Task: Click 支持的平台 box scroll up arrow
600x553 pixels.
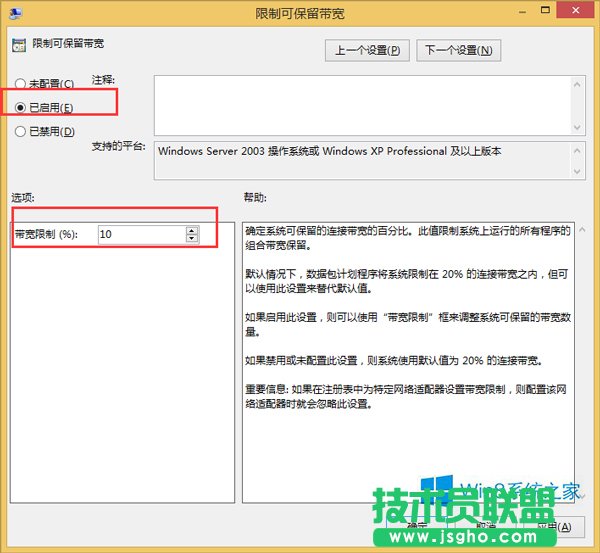Action: click(577, 151)
